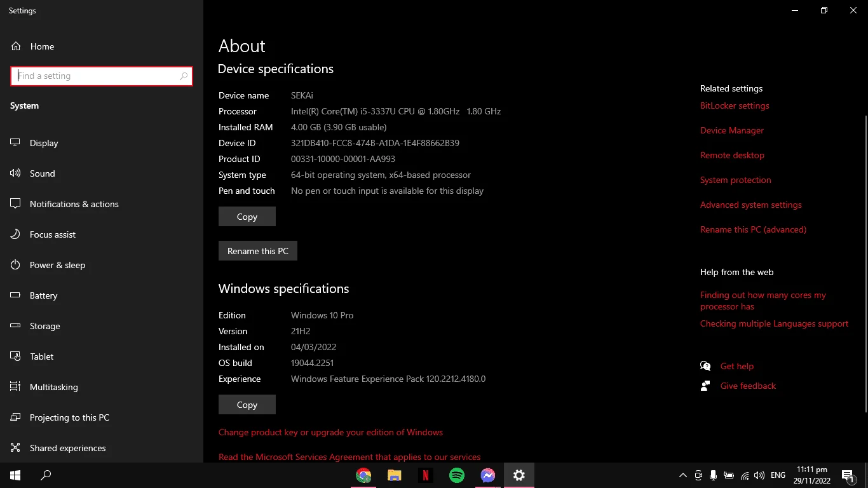Select installed RAM value 4.00 GB
868x488 pixels.
(x=339, y=127)
